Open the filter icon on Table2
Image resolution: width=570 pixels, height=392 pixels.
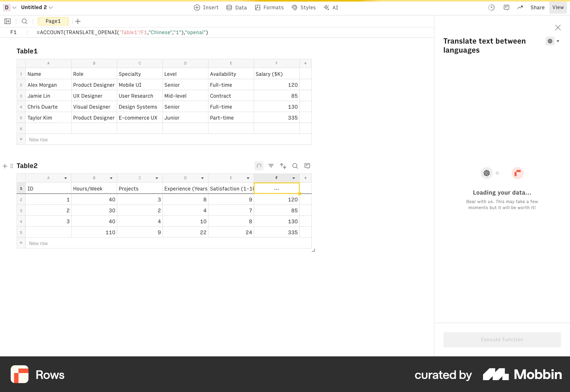pos(271,166)
